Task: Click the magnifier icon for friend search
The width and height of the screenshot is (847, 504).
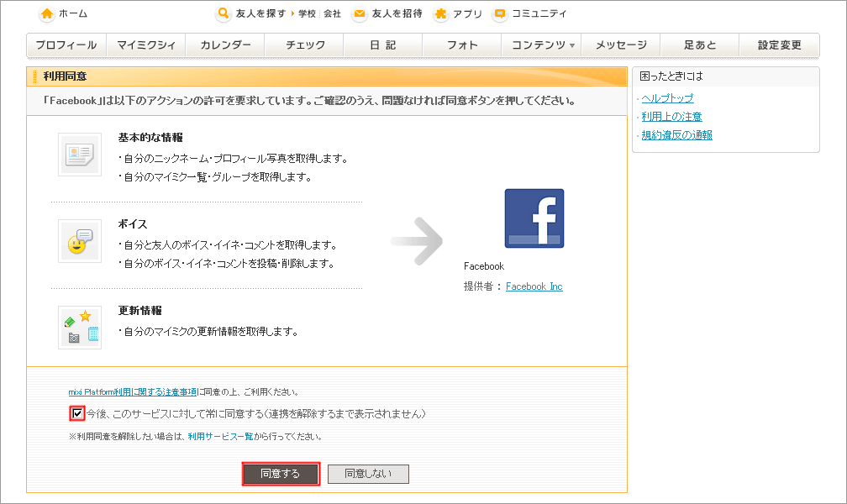Action: pos(224,13)
